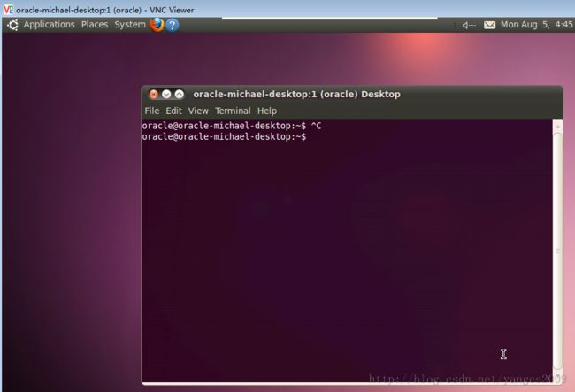Open the Terminal menu in terminal window
The height and width of the screenshot is (392, 575).
tap(233, 111)
